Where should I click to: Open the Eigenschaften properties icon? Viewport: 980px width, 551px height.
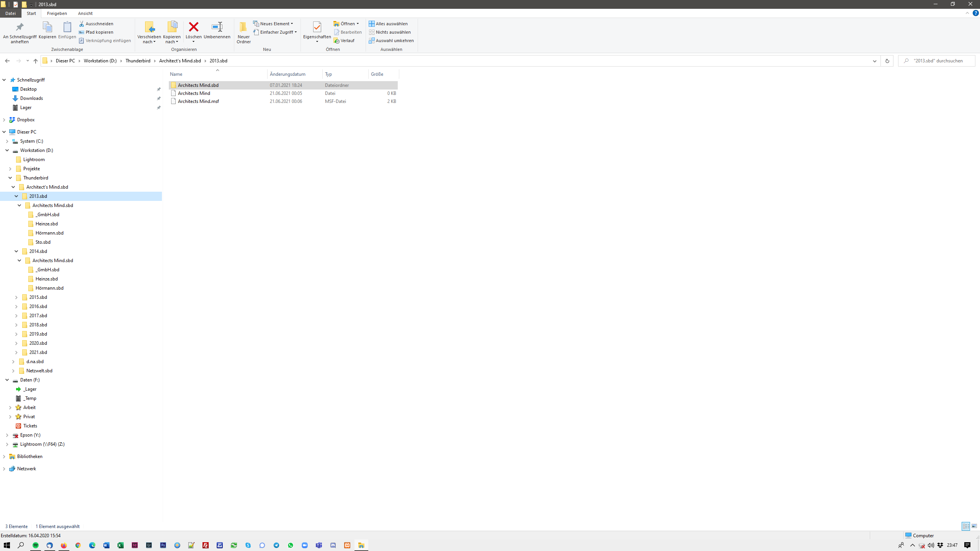point(317,27)
